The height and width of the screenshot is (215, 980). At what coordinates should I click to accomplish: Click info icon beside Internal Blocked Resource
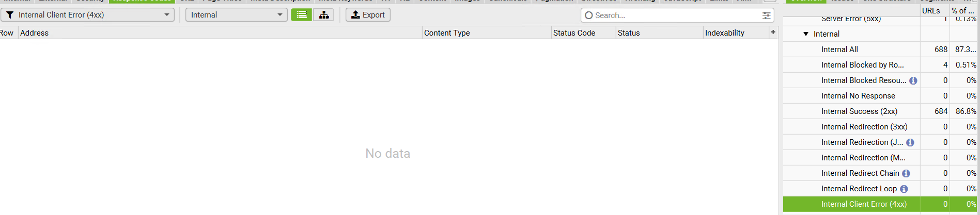point(913,80)
